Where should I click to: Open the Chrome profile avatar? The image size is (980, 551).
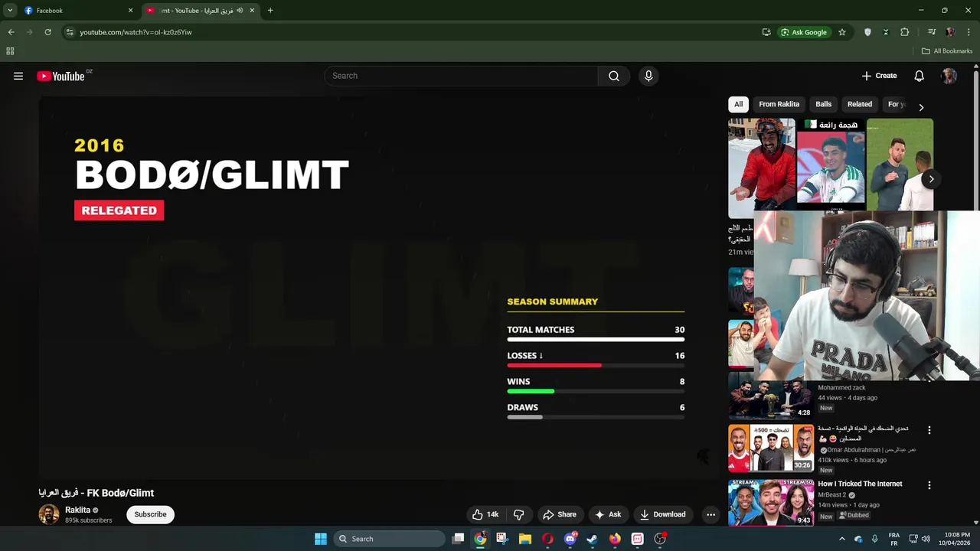[x=950, y=32]
